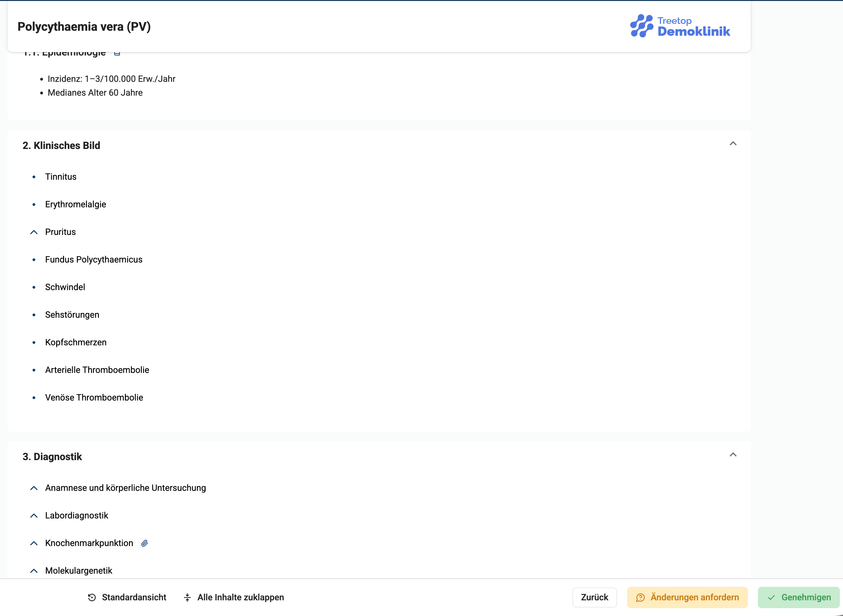Request changes via Änderungen anfordern
The image size is (843, 616).
coord(687,597)
